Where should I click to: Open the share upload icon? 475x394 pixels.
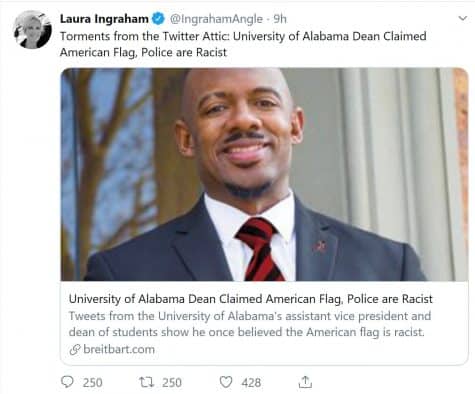click(x=305, y=382)
